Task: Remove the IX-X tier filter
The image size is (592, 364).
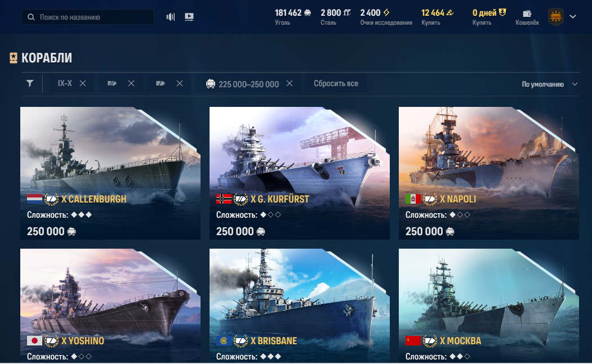Action: [83, 83]
